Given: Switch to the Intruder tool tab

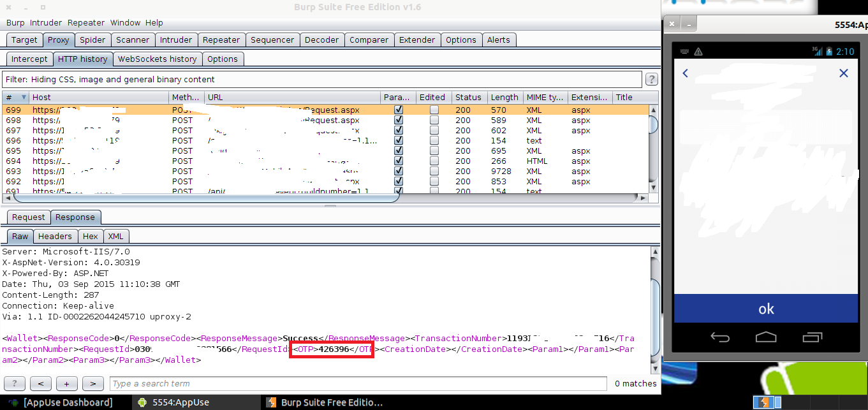Looking at the screenshot, I should 176,40.
